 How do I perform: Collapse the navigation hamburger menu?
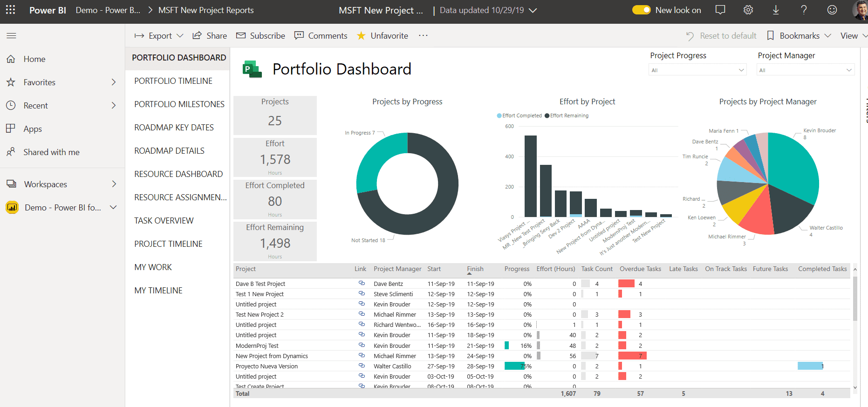pyautogui.click(x=12, y=35)
